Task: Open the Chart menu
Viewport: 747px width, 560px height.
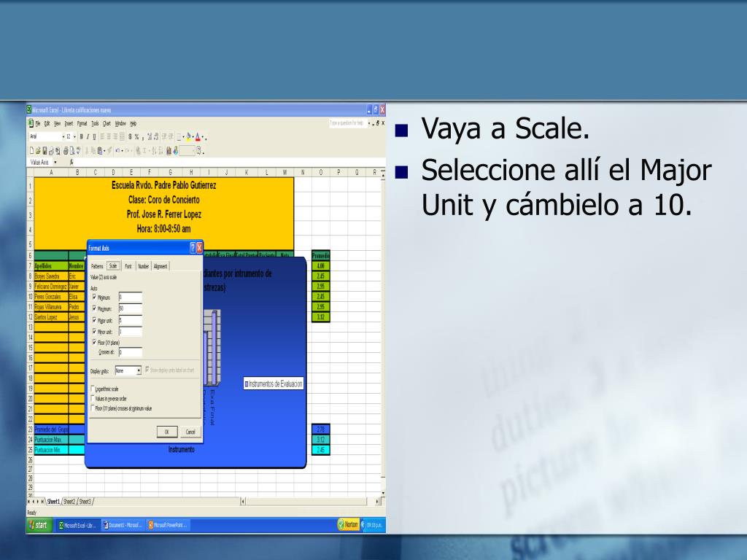Action: (x=107, y=124)
